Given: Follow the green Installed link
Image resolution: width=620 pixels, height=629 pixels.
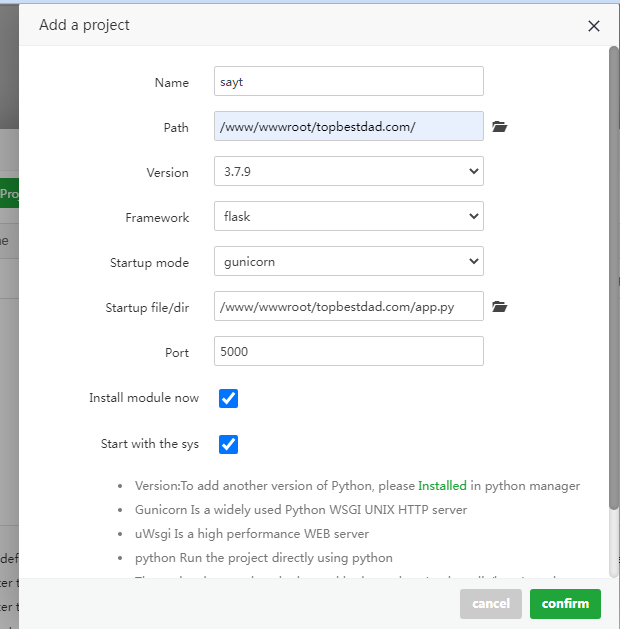Looking at the screenshot, I should point(442,486).
